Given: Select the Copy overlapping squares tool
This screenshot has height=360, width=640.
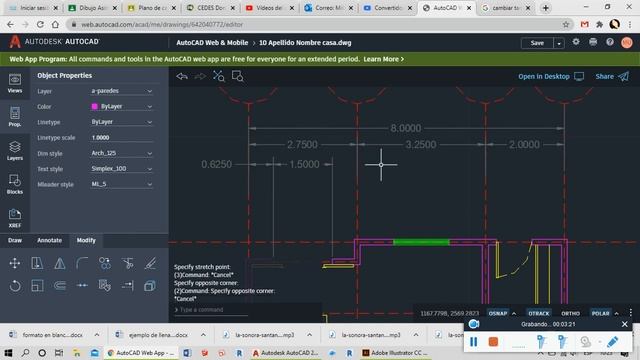Looking at the screenshot, I should (x=150, y=286).
